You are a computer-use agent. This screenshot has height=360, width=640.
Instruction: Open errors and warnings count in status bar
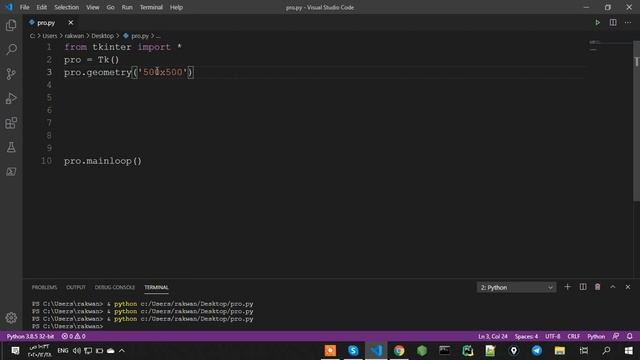pyautogui.click(x=73, y=336)
